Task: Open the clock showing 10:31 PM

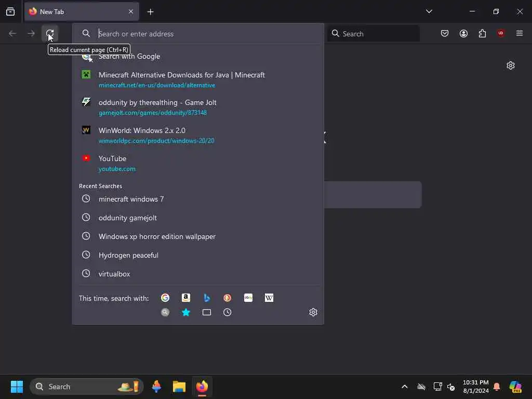Action: (476, 387)
